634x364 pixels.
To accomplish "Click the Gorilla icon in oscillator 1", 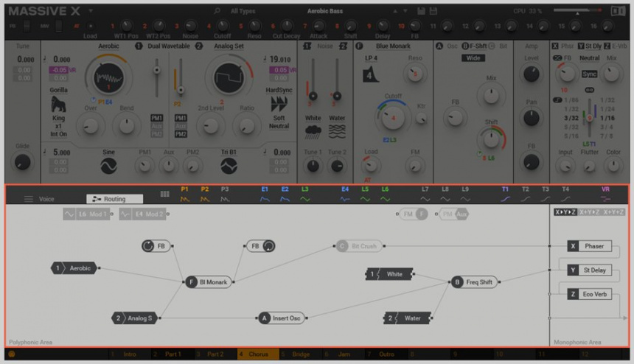I will [x=58, y=105].
